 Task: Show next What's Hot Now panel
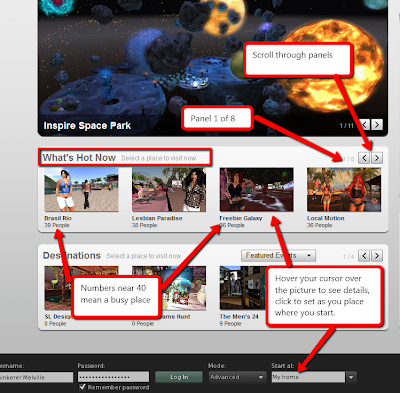pyautogui.click(x=377, y=158)
